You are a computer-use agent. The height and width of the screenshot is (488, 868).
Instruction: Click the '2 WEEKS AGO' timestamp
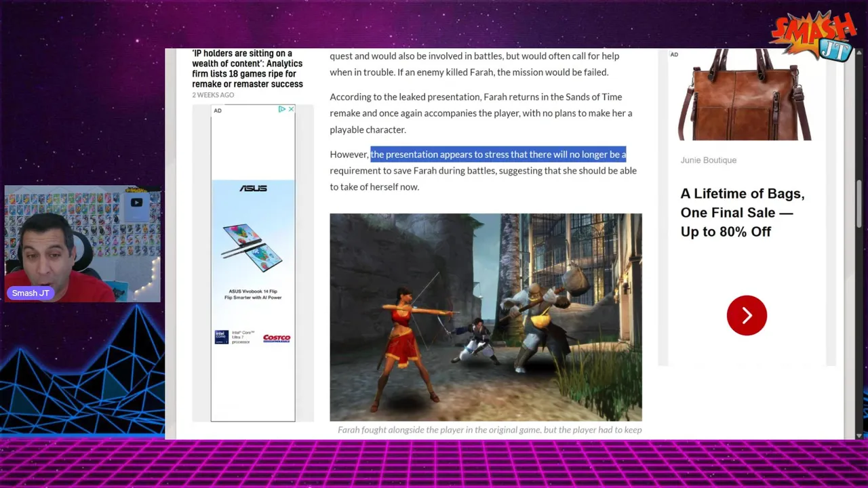[x=213, y=95]
